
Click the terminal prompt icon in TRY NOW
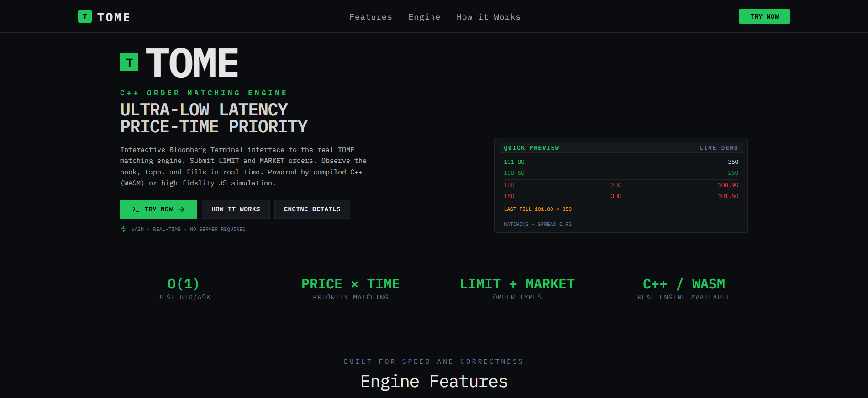pyautogui.click(x=136, y=209)
